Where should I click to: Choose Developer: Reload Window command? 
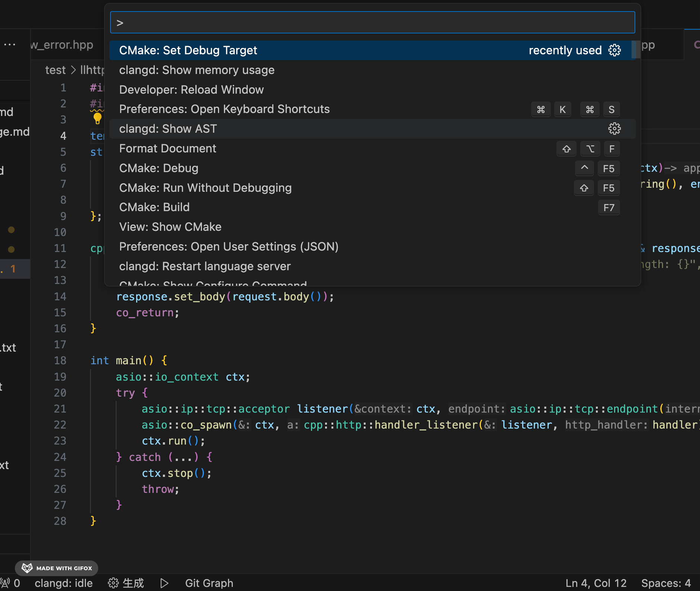click(x=373, y=90)
